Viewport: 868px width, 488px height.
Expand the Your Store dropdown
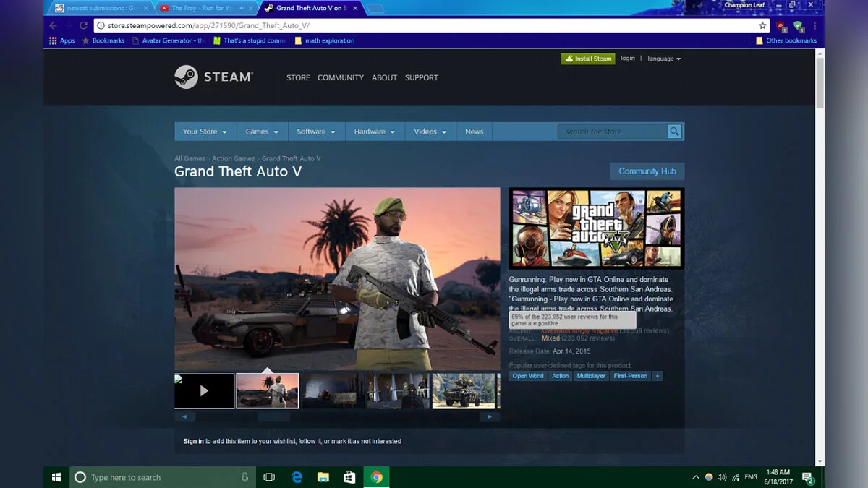point(205,132)
